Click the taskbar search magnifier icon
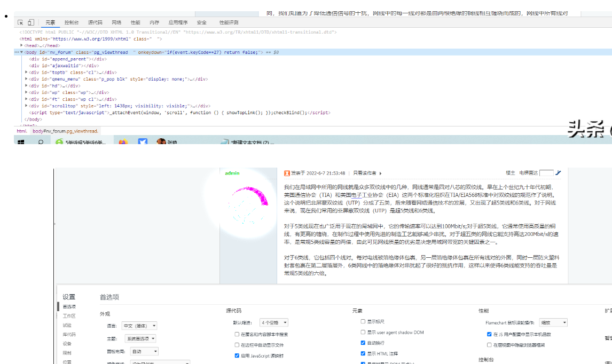 (41, 142)
